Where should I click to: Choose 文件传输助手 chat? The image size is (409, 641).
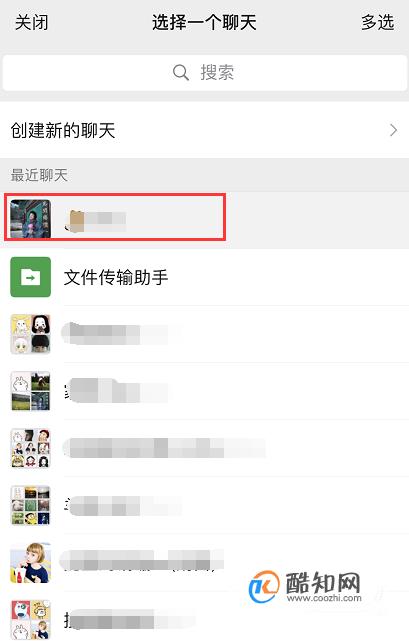tap(204, 277)
